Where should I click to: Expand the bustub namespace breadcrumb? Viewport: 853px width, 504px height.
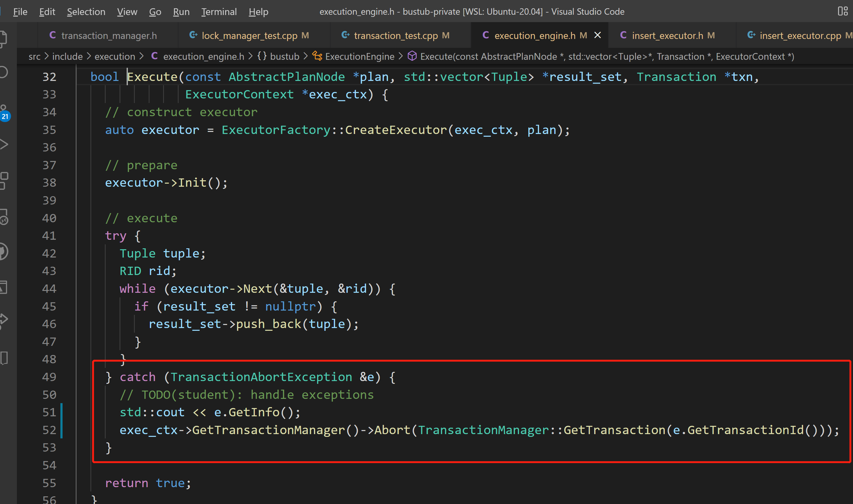284,56
